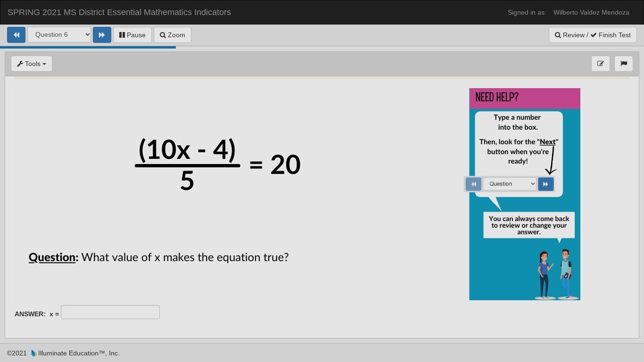Open the notes edit icon

600,64
